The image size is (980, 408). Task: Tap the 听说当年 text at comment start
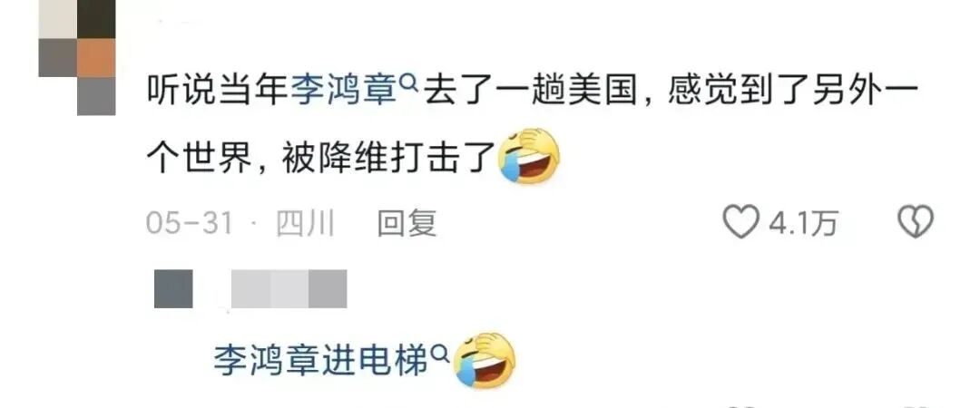218,93
